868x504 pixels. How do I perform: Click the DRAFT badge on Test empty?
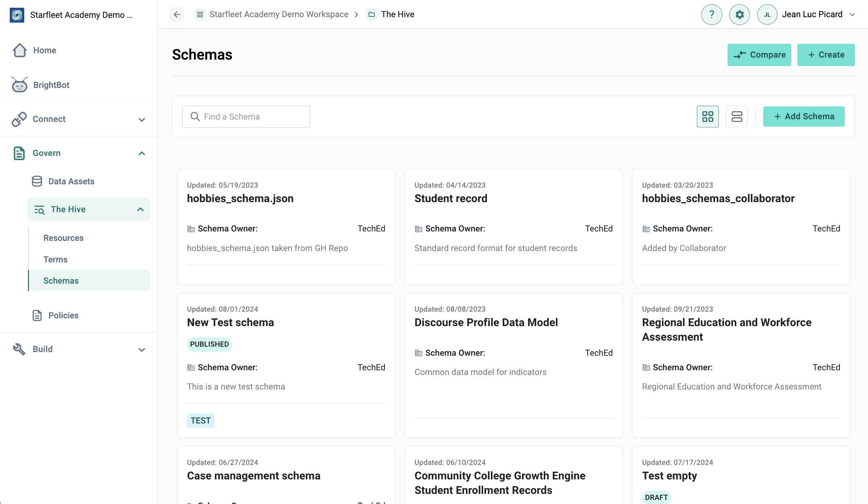(x=656, y=498)
